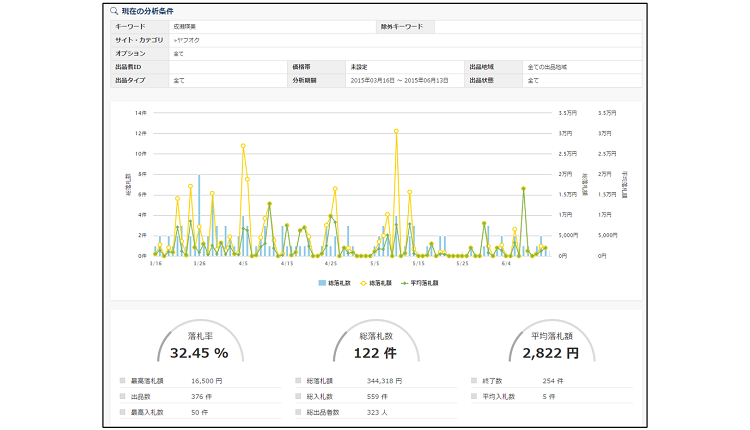Click the 分析期間 date range value
Screen dimensions: 750x430
point(397,80)
